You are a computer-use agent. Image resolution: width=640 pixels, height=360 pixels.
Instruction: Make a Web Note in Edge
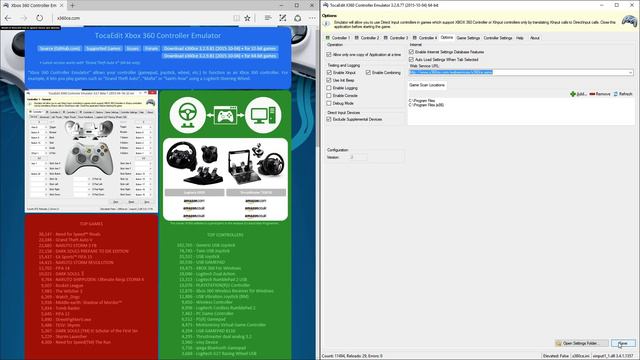(x=282, y=18)
